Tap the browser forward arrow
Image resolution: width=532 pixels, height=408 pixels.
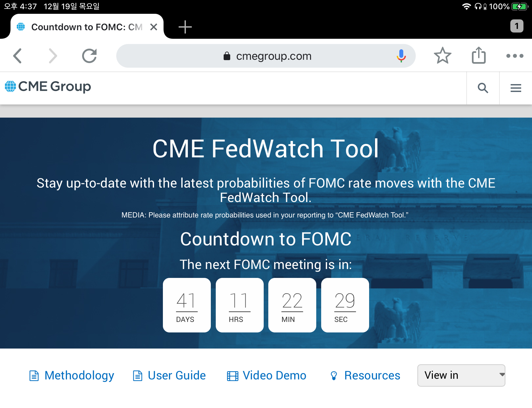pyautogui.click(x=53, y=56)
